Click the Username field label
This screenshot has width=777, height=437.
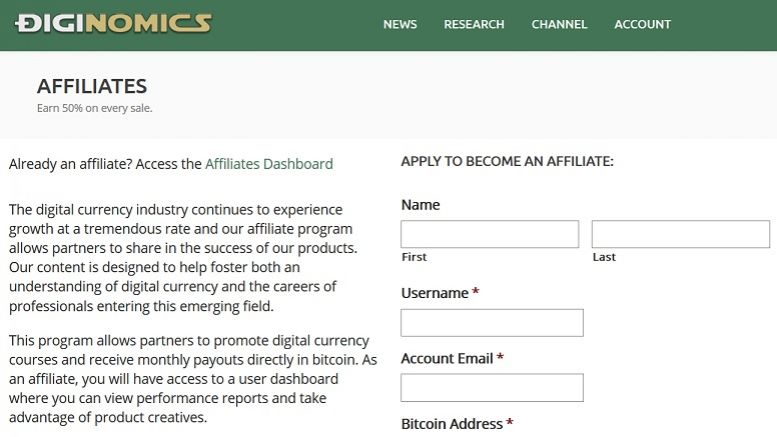pyautogui.click(x=435, y=293)
